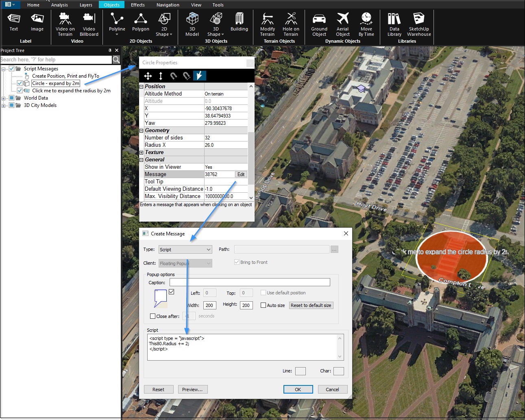This screenshot has height=420, width=525.
Task: Open the Effects tab
Action: point(138,5)
